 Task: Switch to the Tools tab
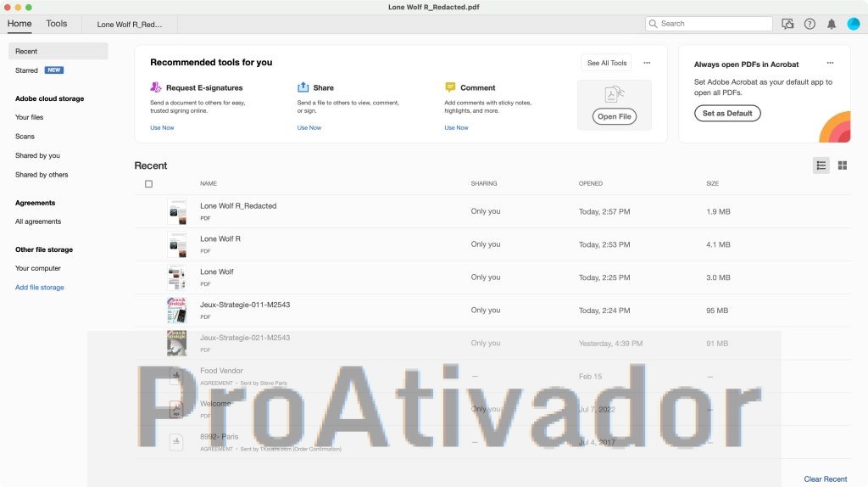click(57, 24)
